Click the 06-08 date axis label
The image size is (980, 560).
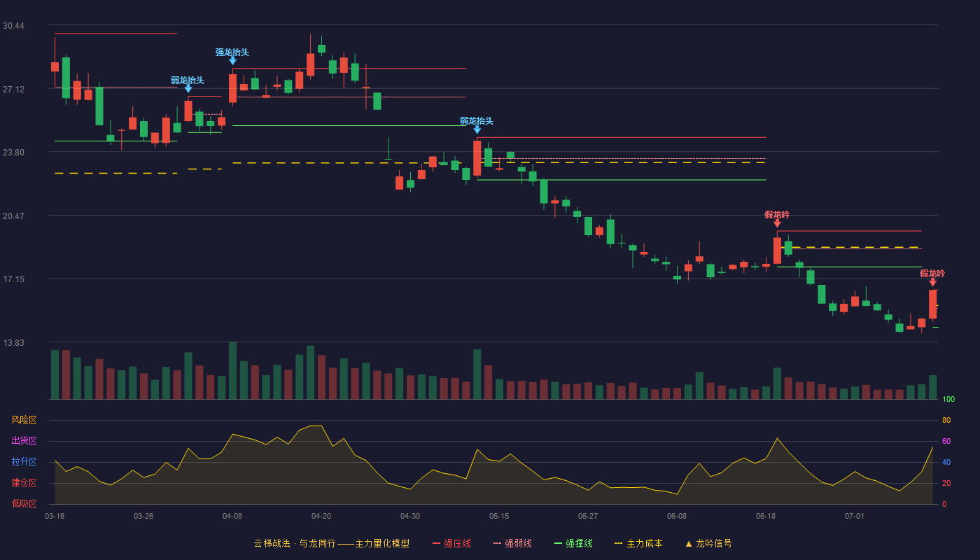[x=677, y=516]
